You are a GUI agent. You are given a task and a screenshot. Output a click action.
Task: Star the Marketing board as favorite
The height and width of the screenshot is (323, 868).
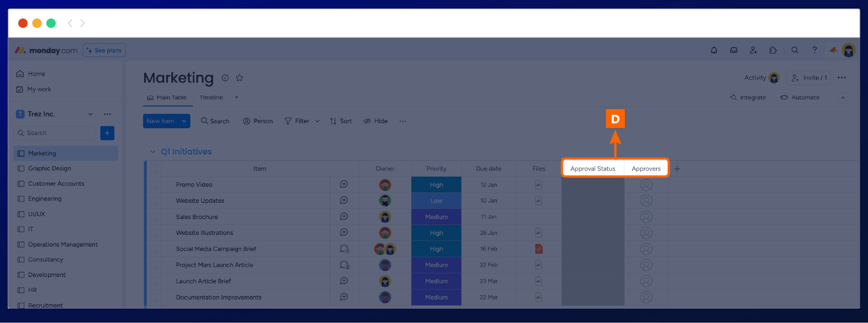pyautogui.click(x=240, y=78)
